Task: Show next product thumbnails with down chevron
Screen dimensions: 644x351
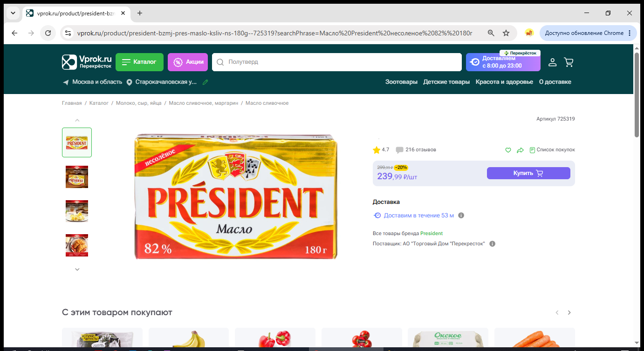Action: pos(77,269)
